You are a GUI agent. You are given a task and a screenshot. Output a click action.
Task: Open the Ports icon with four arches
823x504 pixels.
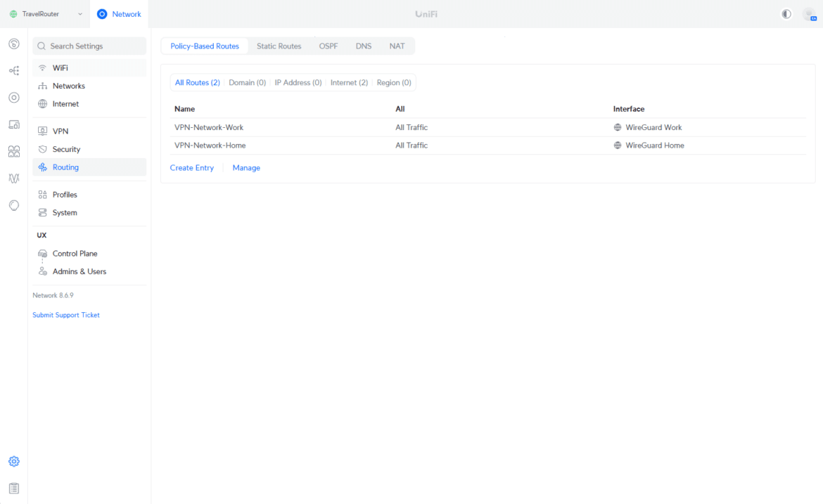point(14,151)
